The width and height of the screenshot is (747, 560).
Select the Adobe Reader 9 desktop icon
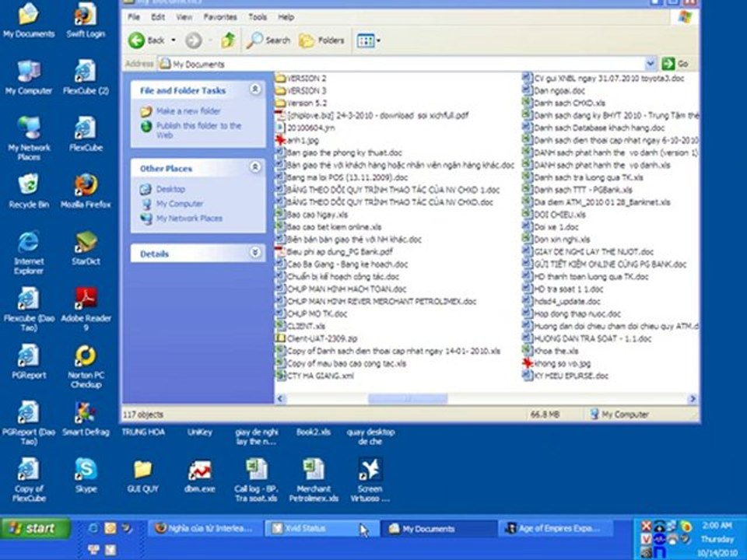click(x=86, y=309)
